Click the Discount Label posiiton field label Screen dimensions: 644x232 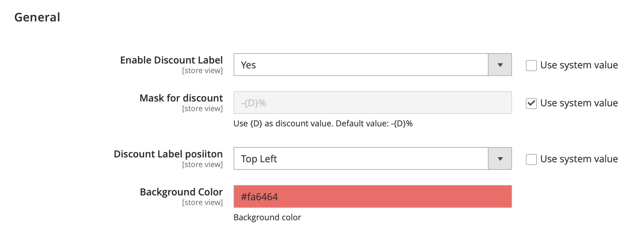tap(168, 154)
